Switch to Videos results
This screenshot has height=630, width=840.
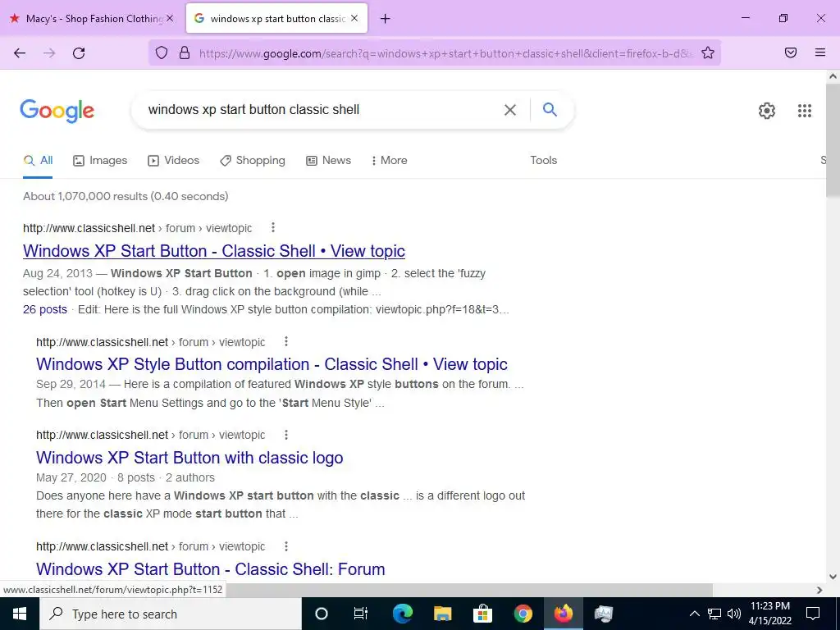coord(174,160)
